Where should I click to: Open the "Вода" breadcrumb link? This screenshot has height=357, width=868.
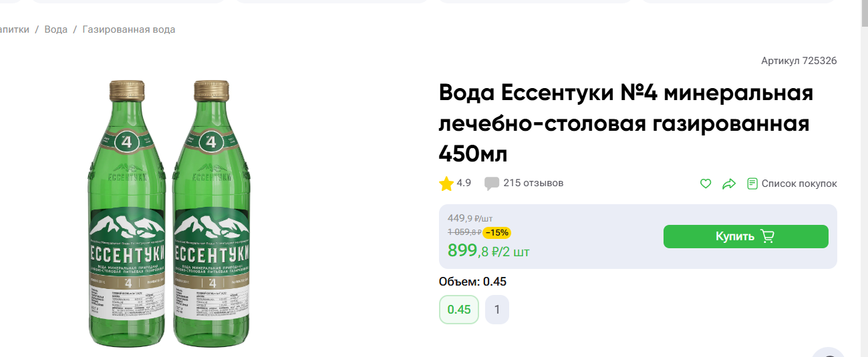[x=56, y=29]
